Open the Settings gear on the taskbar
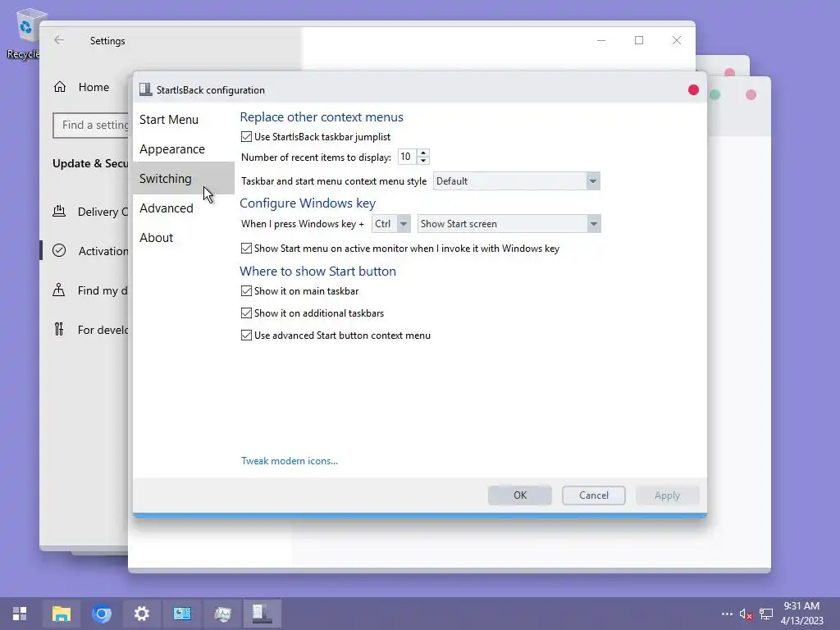 point(141,614)
